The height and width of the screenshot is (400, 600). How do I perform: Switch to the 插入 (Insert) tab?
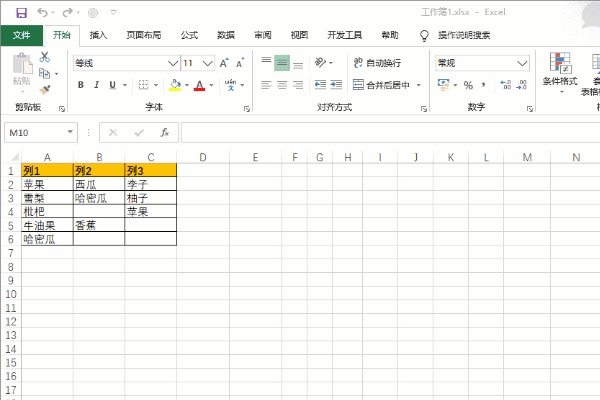click(98, 35)
